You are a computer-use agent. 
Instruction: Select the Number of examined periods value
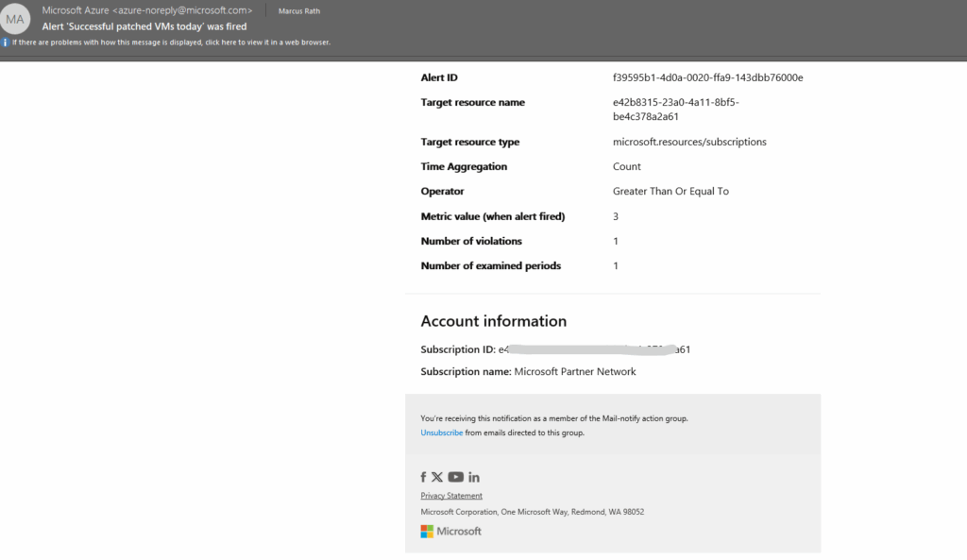point(616,265)
